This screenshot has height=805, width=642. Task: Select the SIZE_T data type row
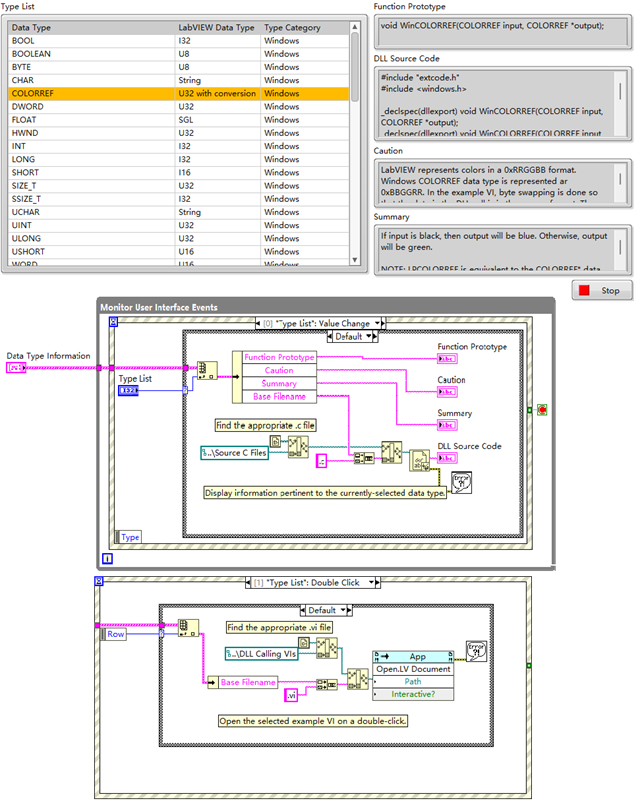179,186
